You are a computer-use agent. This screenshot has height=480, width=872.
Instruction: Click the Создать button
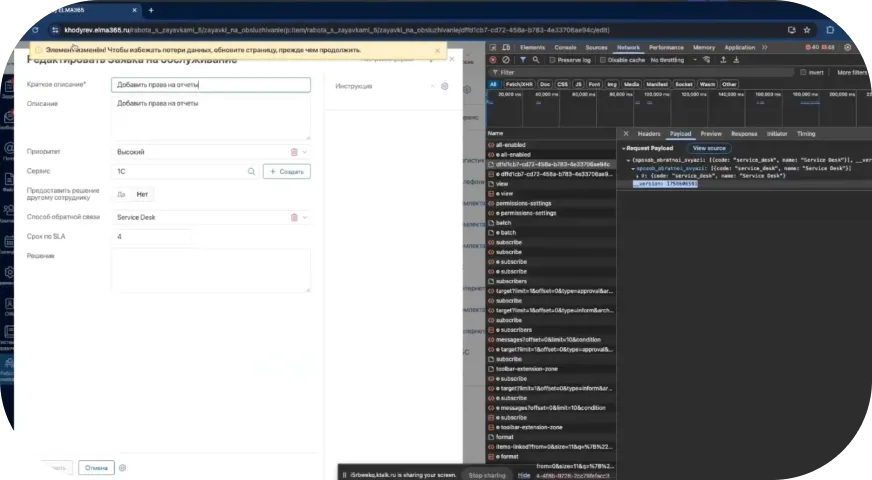tap(287, 172)
